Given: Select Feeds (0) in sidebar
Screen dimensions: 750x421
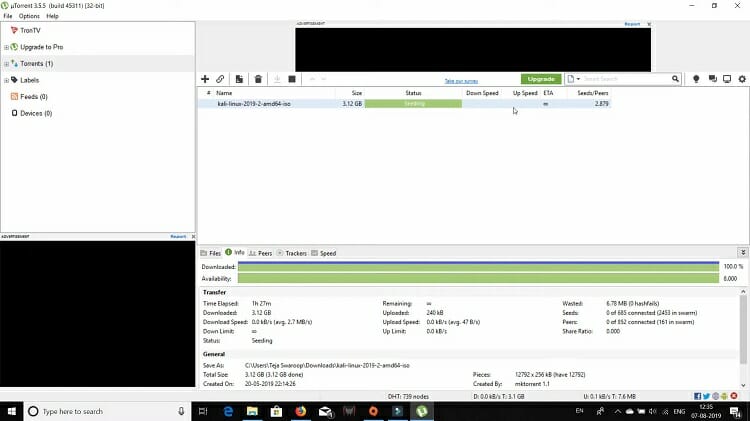Looking at the screenshot, I should pos(34,97).
